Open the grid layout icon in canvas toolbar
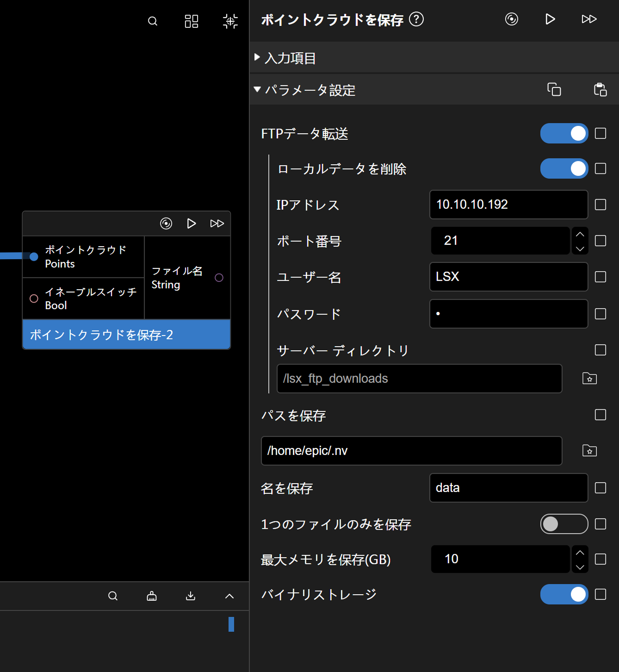Screen dimensions: 619x672 191,21
